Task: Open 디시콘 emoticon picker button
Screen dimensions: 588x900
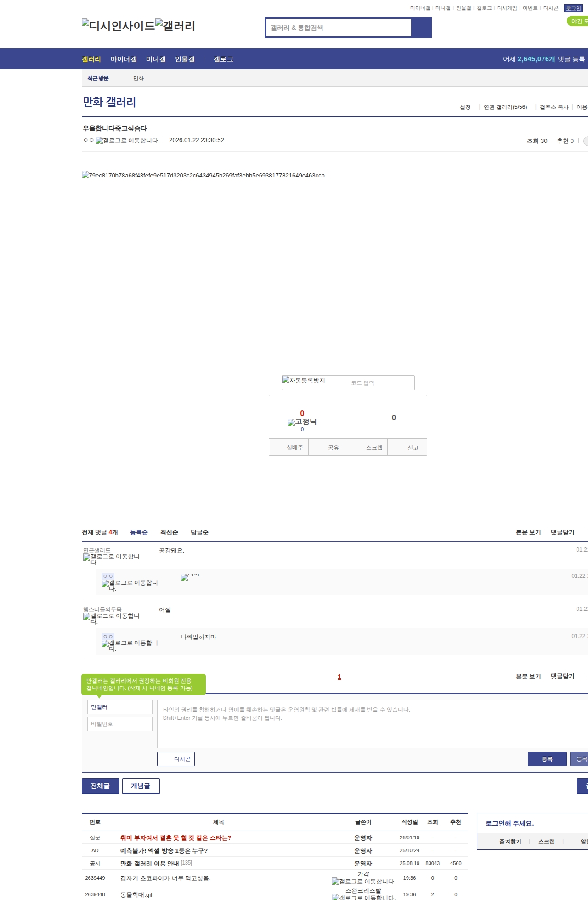Action: click(176, 759)
